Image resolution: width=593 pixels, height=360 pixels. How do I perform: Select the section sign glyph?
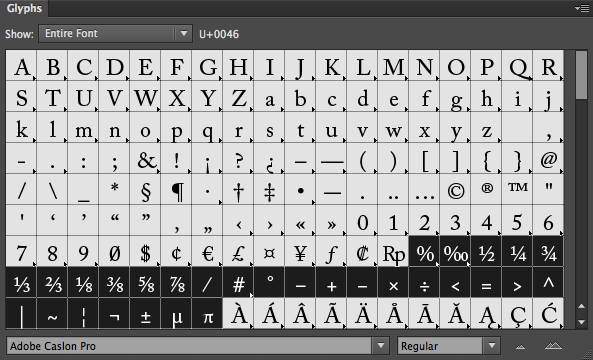[146, 189]
